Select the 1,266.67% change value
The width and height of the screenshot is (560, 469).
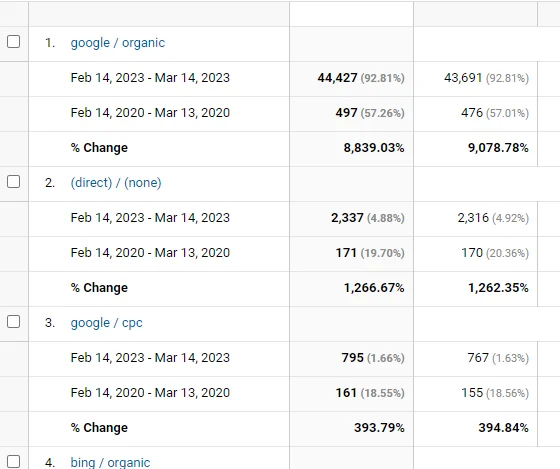(x=374, y=288)
